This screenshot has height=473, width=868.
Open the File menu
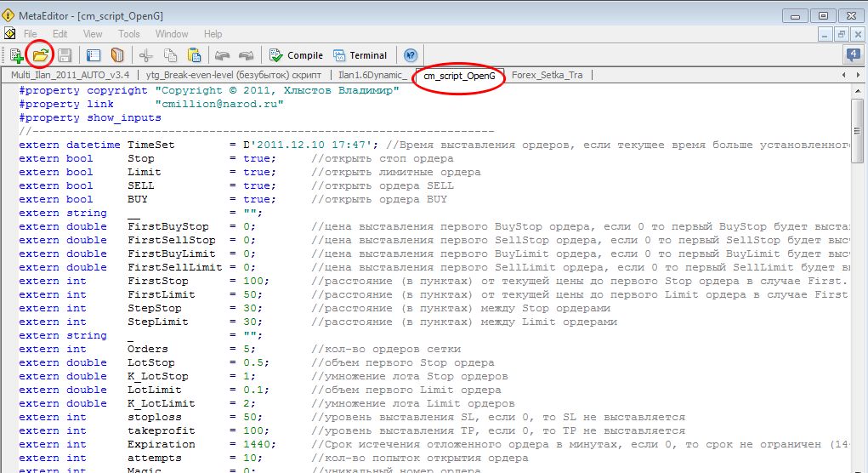coord(31,34)
